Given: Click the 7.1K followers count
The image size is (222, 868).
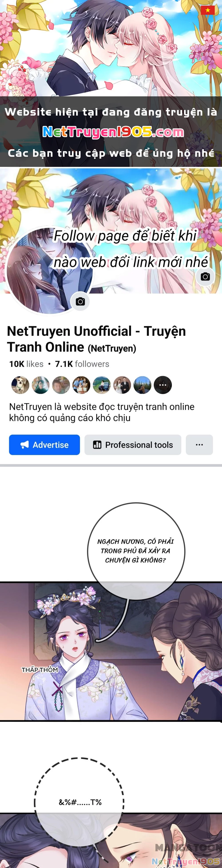Looking at the screenshot, I should pyautogui.click(x=82, y=364).
